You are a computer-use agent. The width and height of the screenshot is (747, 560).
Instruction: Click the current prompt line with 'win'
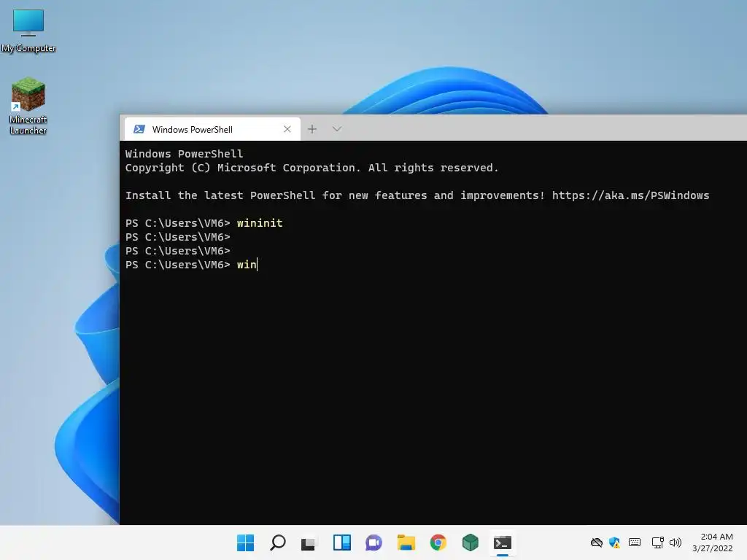(191, 264)
